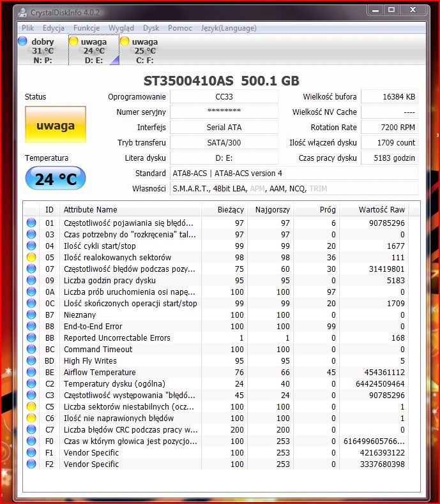Click the yellow warning icon of attribute 05
Viewport: 440px width, 504px height.
pos(31,257)
